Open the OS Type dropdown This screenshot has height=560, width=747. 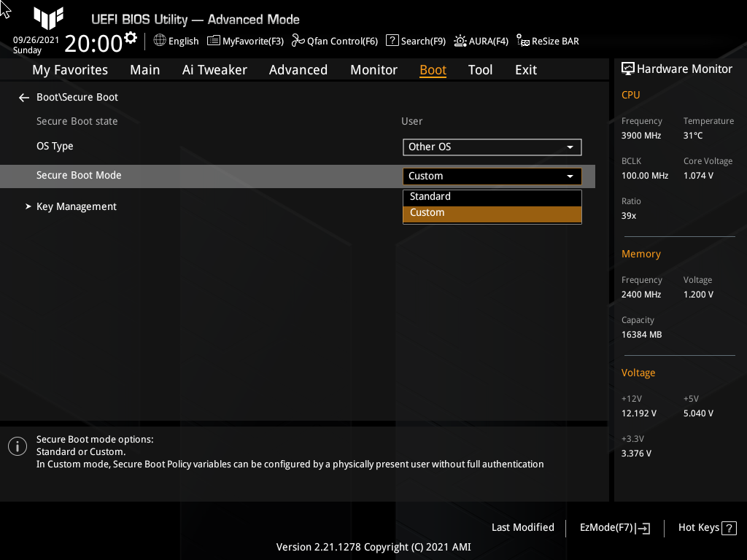492,147
